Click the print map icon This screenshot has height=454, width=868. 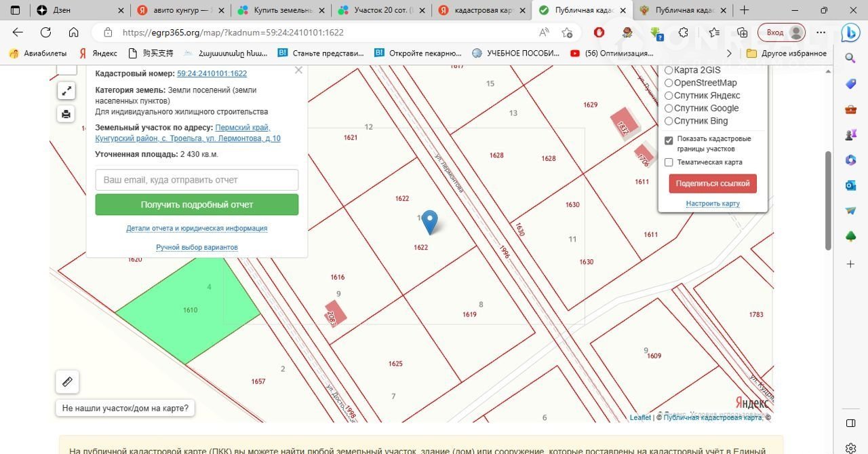point(66,114)
